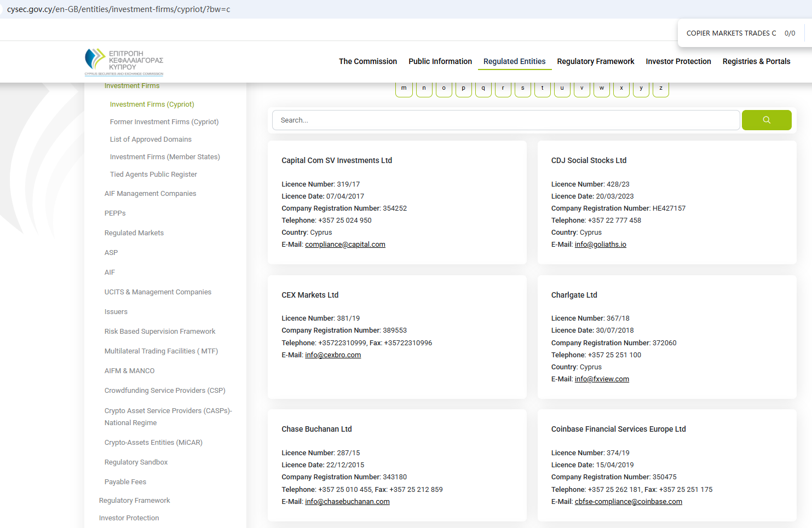
Task: Click the browser address bar URL
Action: click(119, 9)
